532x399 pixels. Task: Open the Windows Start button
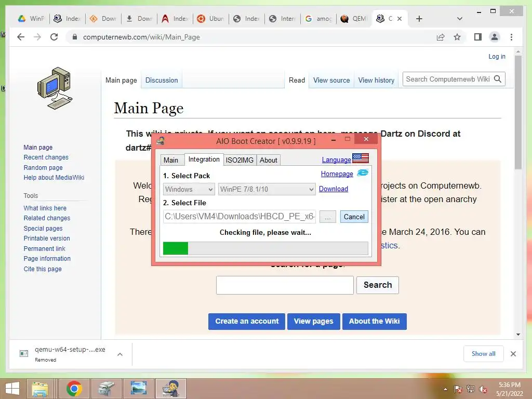click(12, 389)
